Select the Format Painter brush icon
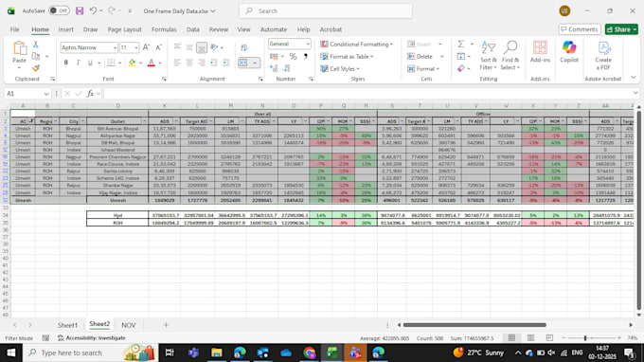Image resolution: width=644 pixels, height=362 pixels. (36, 68)
